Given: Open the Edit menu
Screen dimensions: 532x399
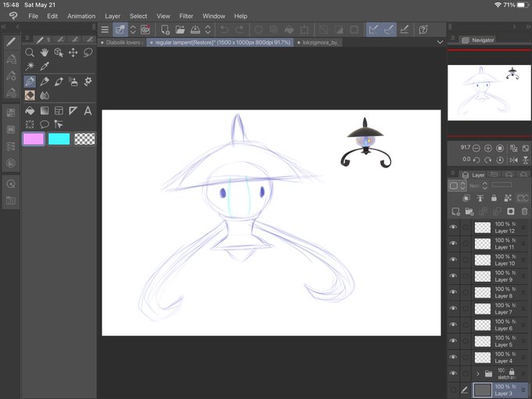Looking at the screenshot, I should [x=52, y=16].
